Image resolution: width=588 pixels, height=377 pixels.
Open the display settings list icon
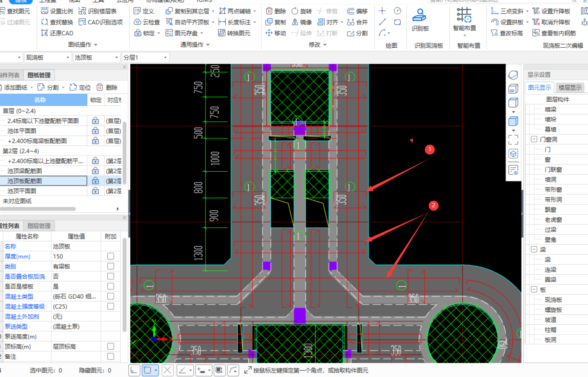pyautogui.click(x=513, y=170)
